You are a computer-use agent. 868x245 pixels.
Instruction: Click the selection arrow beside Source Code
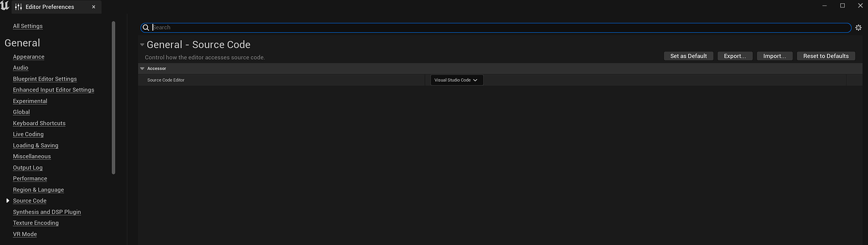coord(8,201)
